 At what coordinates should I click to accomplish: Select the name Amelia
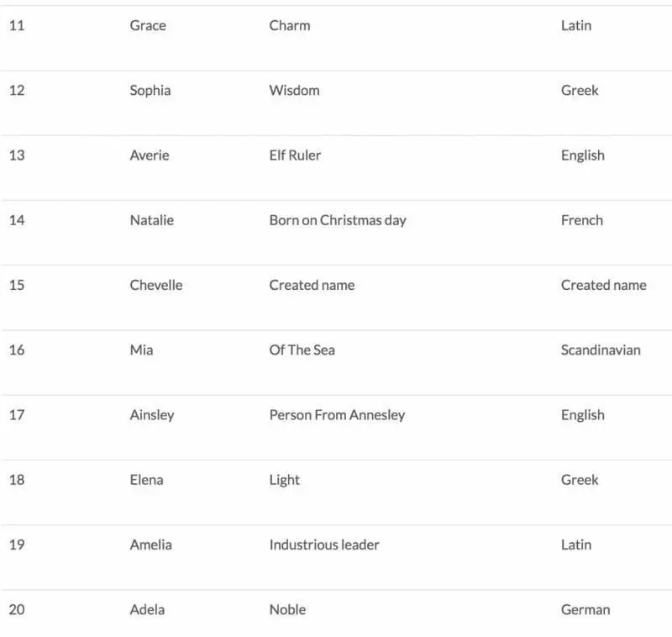point(151,545)
